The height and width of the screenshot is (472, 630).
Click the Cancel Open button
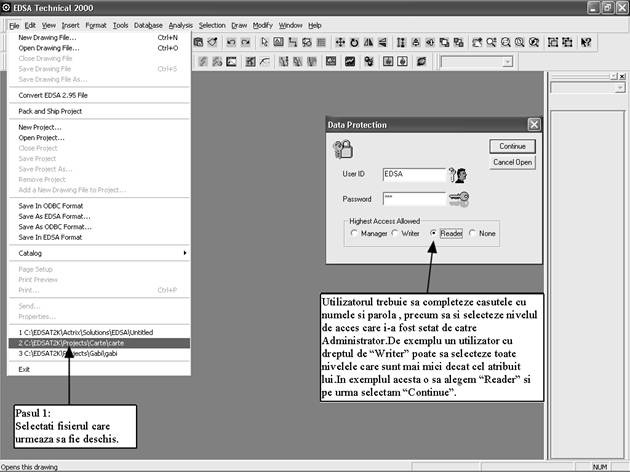point(513,162)
